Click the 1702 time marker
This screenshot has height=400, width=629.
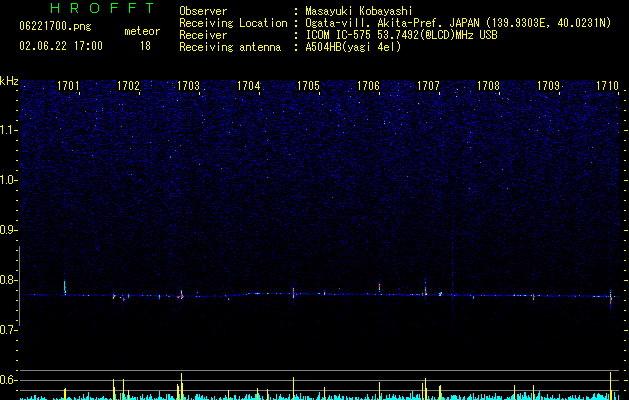(128, 86)
